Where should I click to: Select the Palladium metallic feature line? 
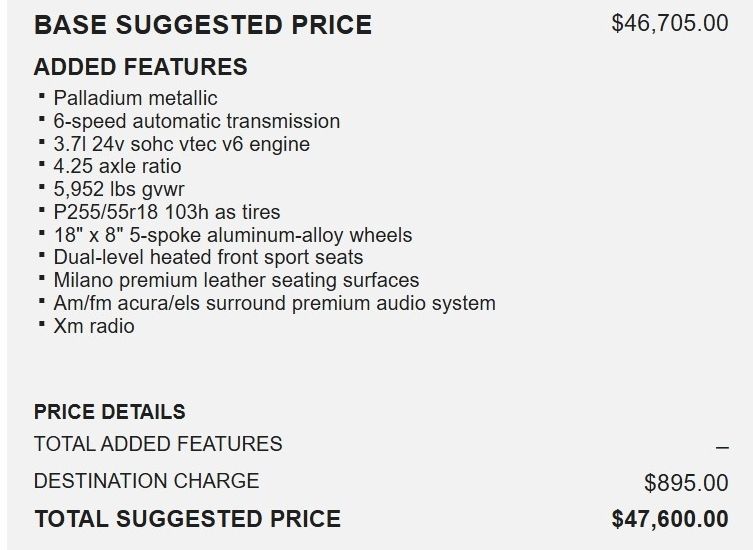coord(135,98)
